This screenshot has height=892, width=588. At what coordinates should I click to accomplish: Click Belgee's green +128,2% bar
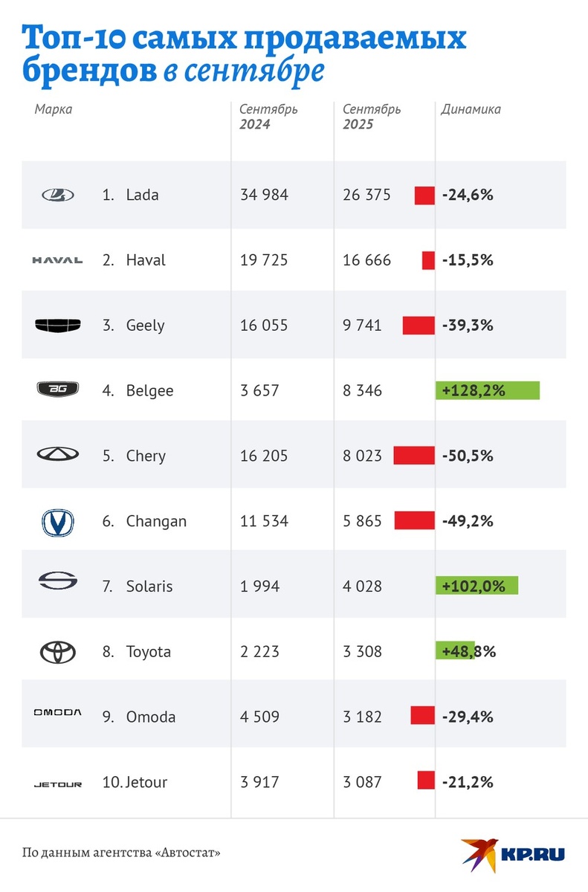488,390
